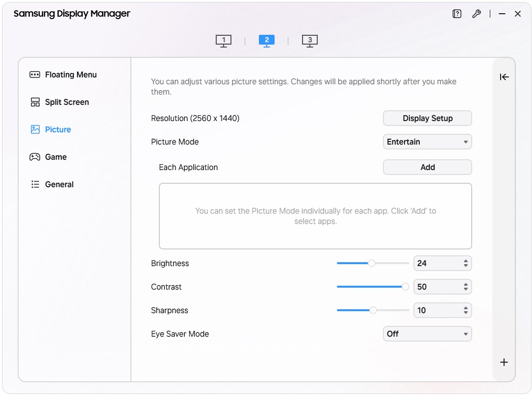This screenshot has width=532, height=395.
Task: Go to Game settings
Action: 55,157
